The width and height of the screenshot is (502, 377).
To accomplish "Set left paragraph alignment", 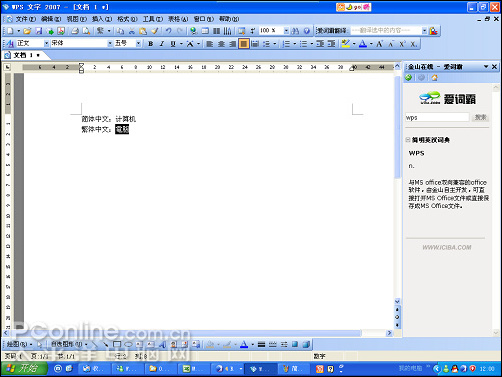I will [210, 44].
